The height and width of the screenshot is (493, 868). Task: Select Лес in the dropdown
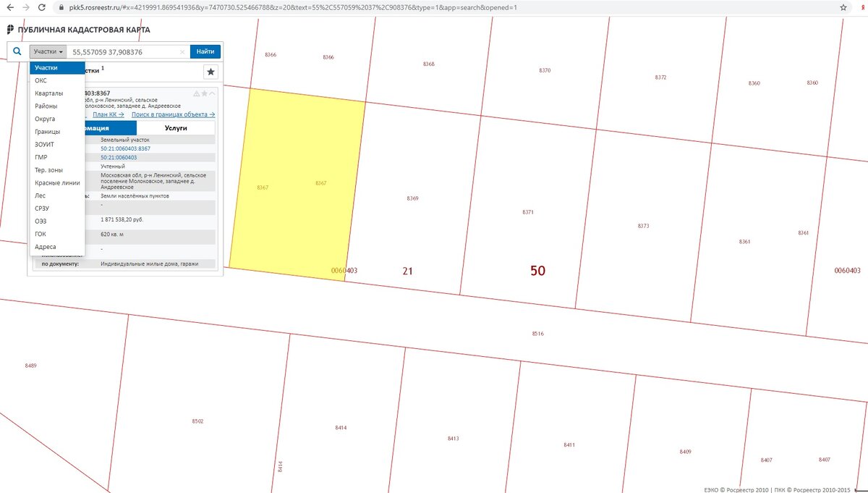pos(57,195)
